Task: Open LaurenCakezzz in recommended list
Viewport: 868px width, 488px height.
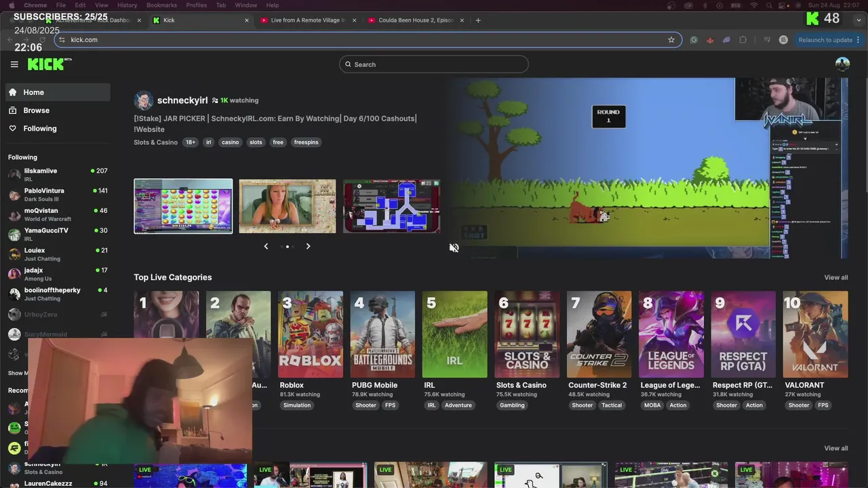Action: tap(58, 483)
